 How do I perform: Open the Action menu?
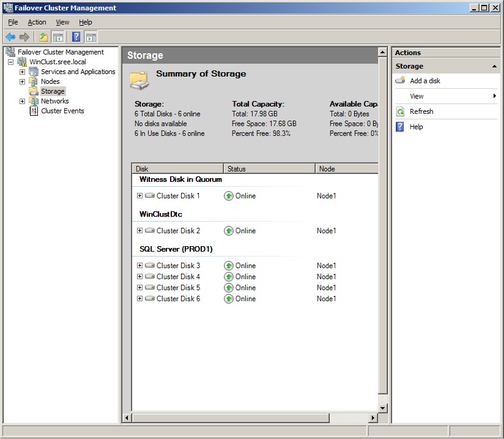pyautogui.click(x=37, y=22)
